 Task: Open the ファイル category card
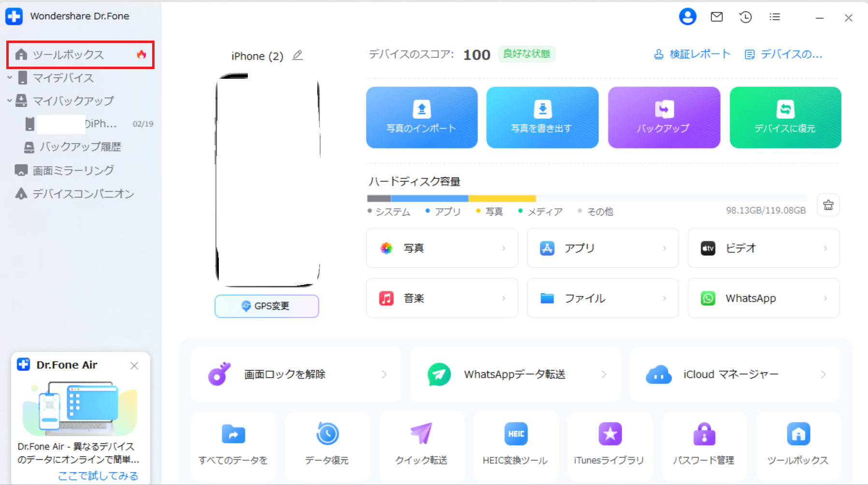pos(603,298)
